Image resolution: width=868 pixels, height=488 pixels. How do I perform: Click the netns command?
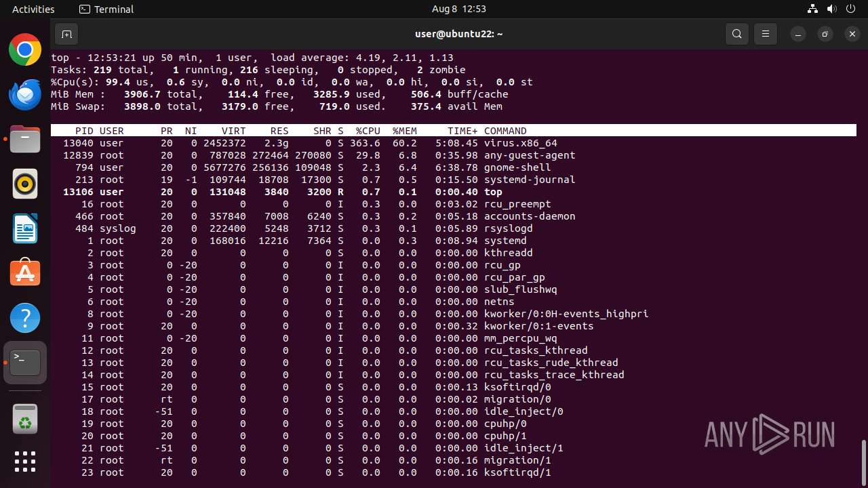pyautogui.click(x=499, y=302)
